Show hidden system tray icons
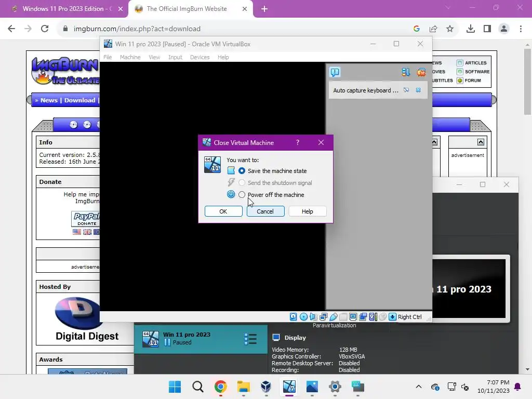 (x=419, y=387)
